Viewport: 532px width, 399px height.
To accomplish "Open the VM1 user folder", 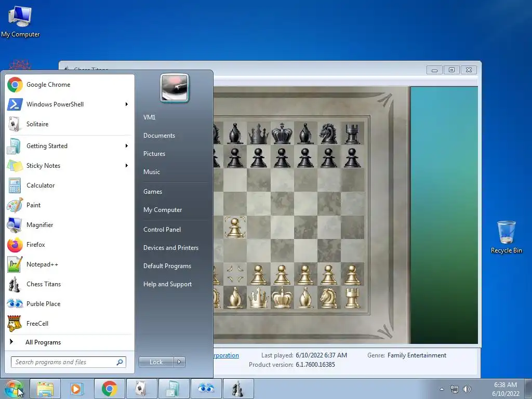I will click(x=149, y=117).
